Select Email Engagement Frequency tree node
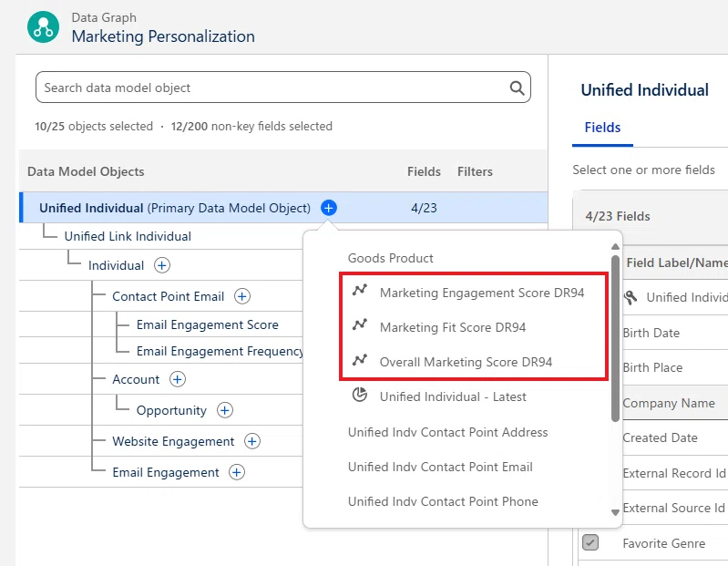 pos(220,352)
